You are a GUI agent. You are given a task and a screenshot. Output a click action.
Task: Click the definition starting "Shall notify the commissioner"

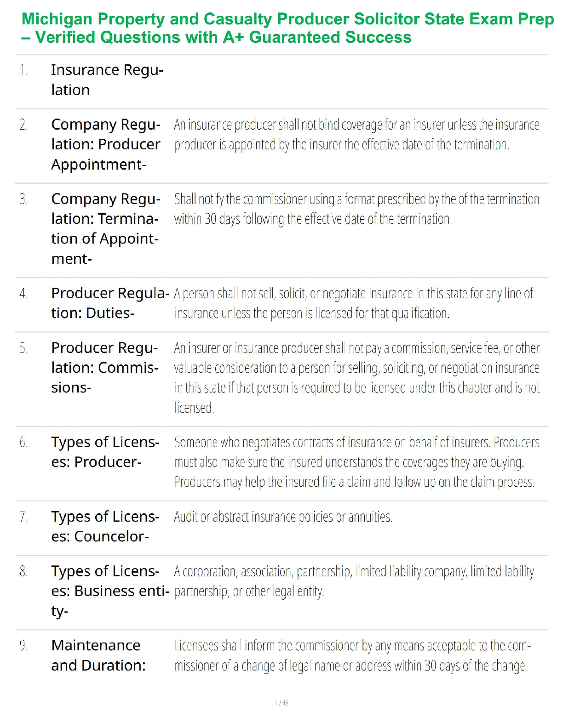[356, 209]
